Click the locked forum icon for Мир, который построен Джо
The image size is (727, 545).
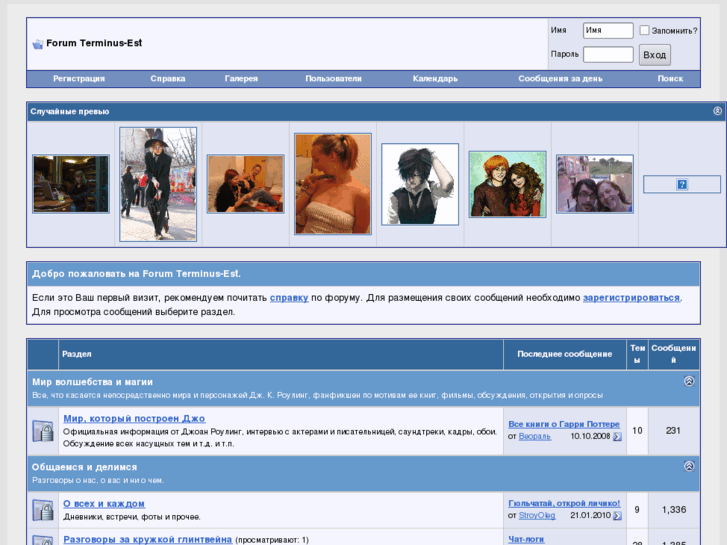(43, 431)
